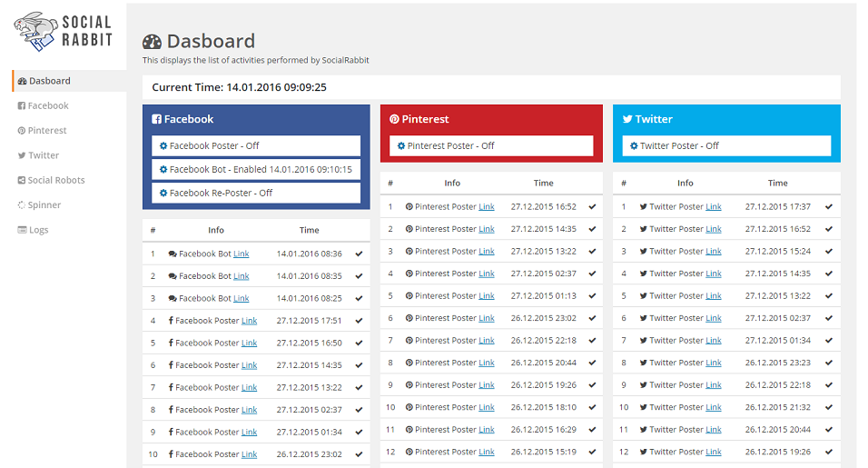Click the Twitter bird icon in the cyan panel header
Image resolution: width=868 pixels, height=468 pixels.
pos(627,119)
